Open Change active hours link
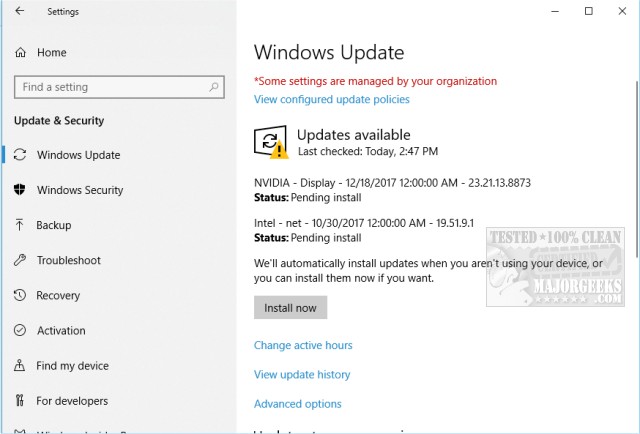640x434 pixels. click(303, 345)
